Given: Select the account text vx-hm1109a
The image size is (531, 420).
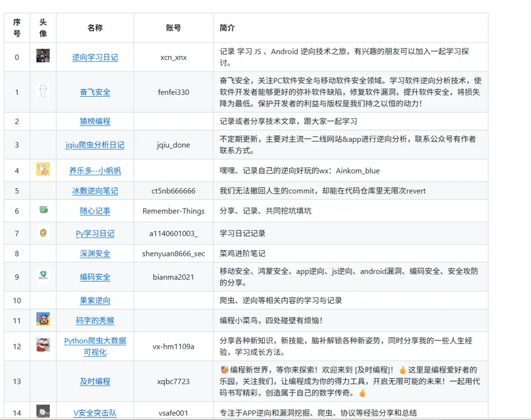Looking at the screenshot, I should click(174, 346).
